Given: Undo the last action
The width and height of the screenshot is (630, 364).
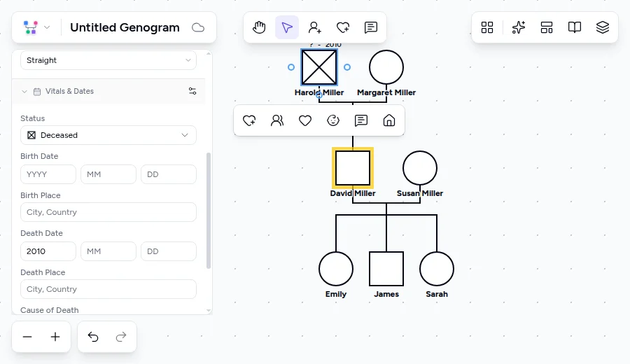Looking at the screenshot, I should tap(93, 337).
